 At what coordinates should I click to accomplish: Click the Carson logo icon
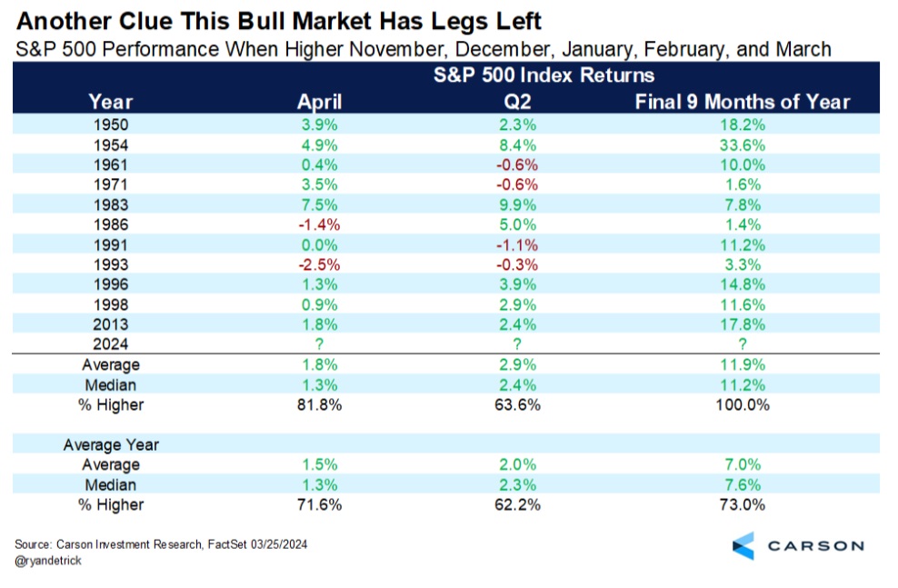coord(743,545)
